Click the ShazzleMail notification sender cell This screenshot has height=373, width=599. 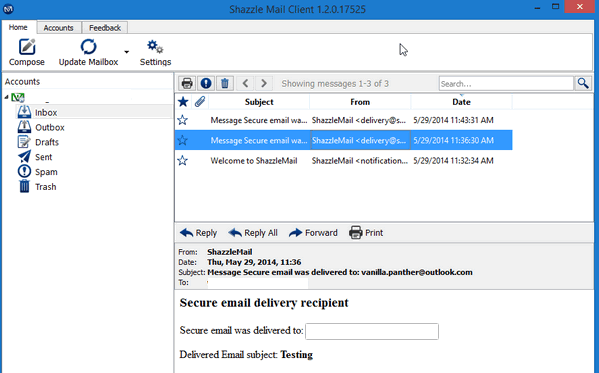[x=359, y=161]
